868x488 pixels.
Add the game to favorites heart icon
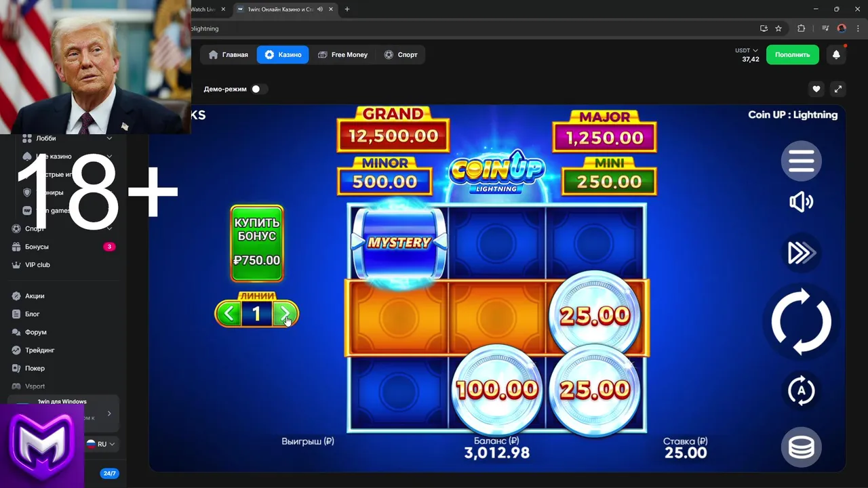[816, 89]
